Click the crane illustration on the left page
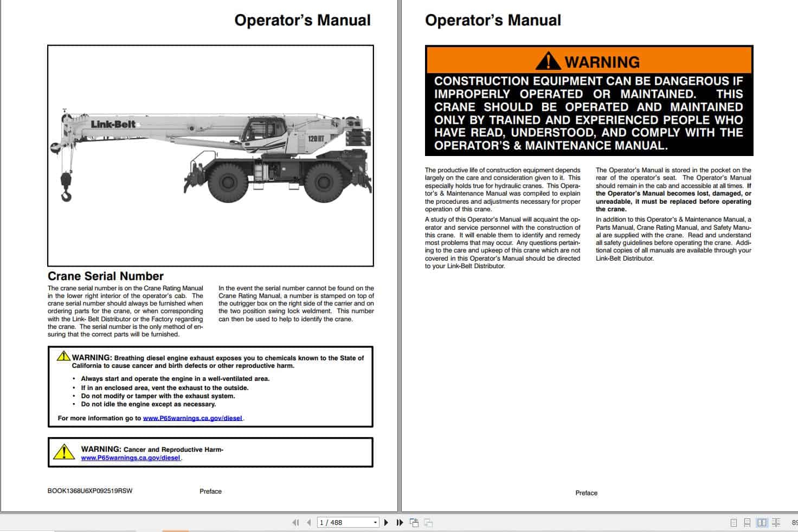The width and height of the screenshot is (798, 532). 211,152
